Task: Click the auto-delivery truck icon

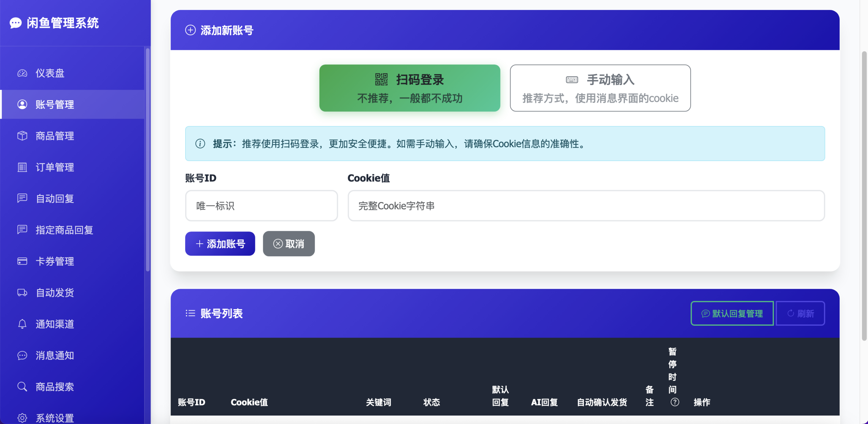Action: point(22,292)
